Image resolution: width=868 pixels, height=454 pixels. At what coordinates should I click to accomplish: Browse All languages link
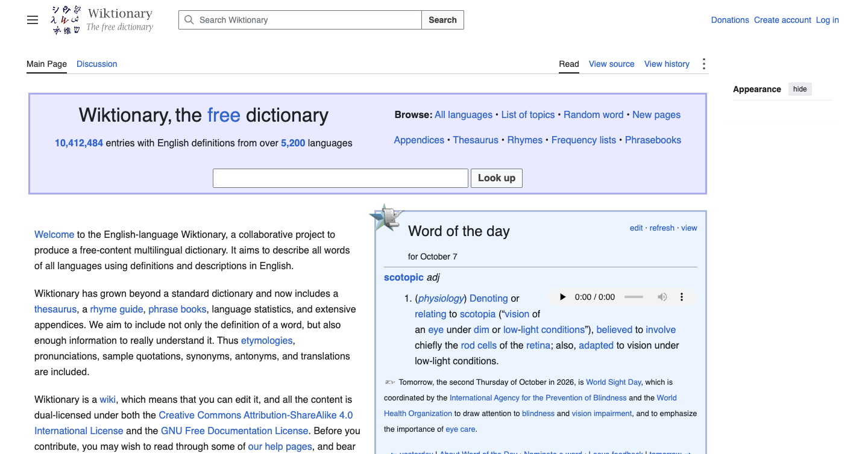(464, 115)
